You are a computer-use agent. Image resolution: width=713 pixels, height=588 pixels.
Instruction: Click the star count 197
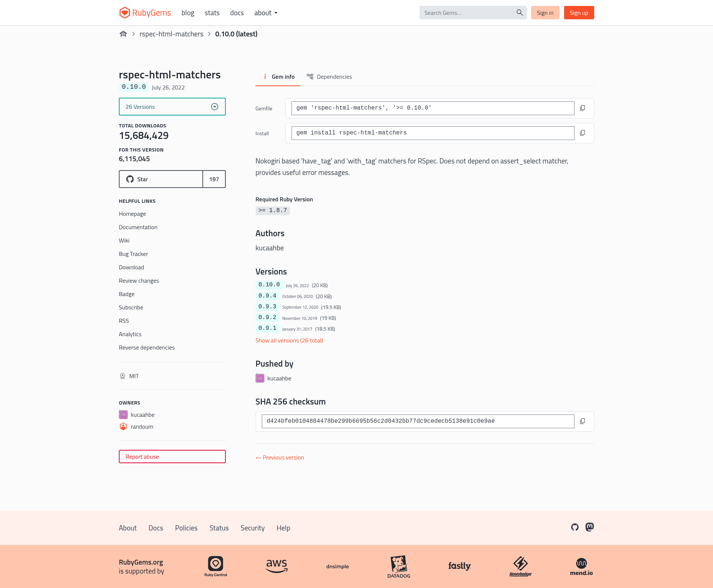pos(214,179)
